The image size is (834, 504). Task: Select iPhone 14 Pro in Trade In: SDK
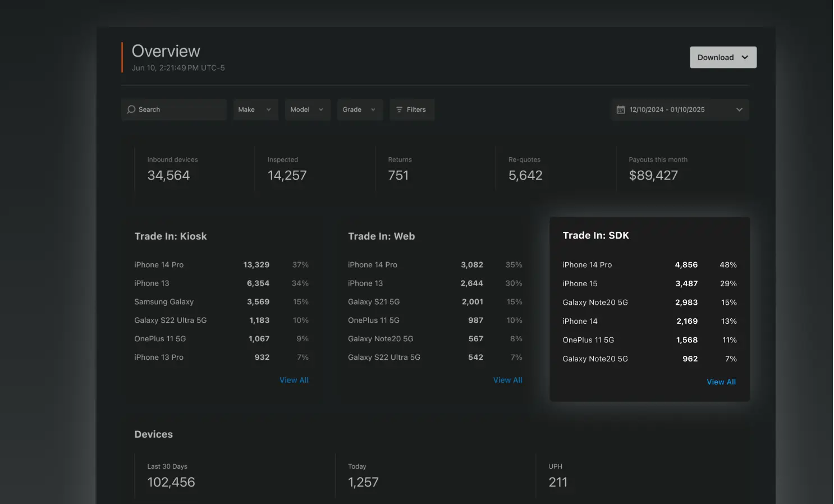click(587, 264)
